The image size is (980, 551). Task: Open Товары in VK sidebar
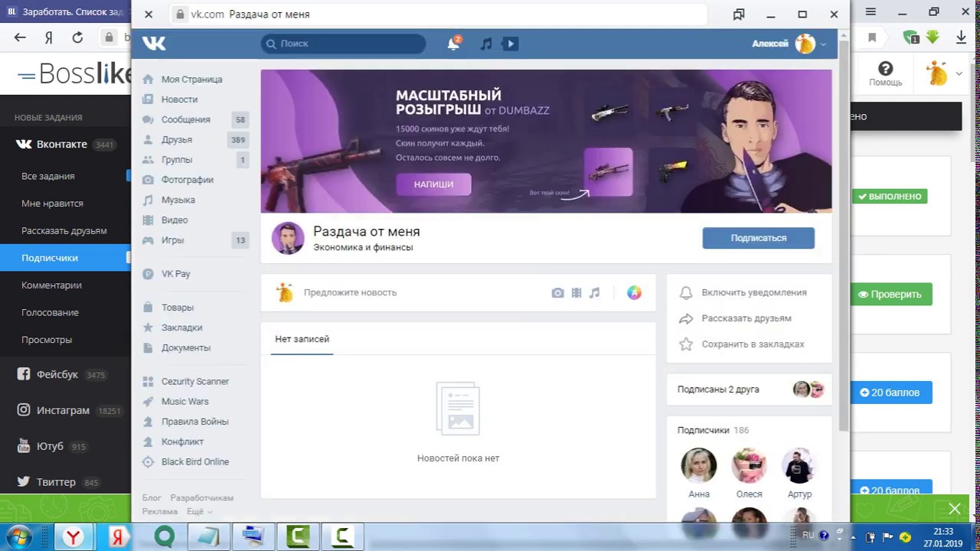[178, 308]
